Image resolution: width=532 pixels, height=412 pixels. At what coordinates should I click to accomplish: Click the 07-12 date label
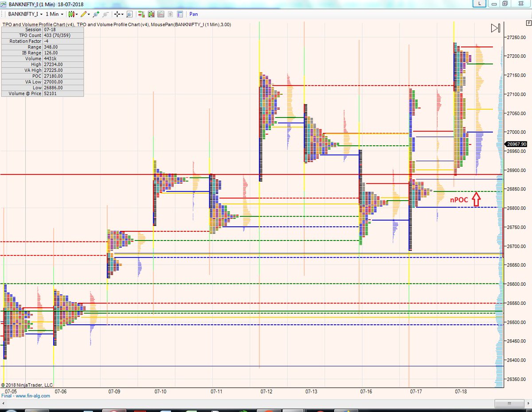267,392
